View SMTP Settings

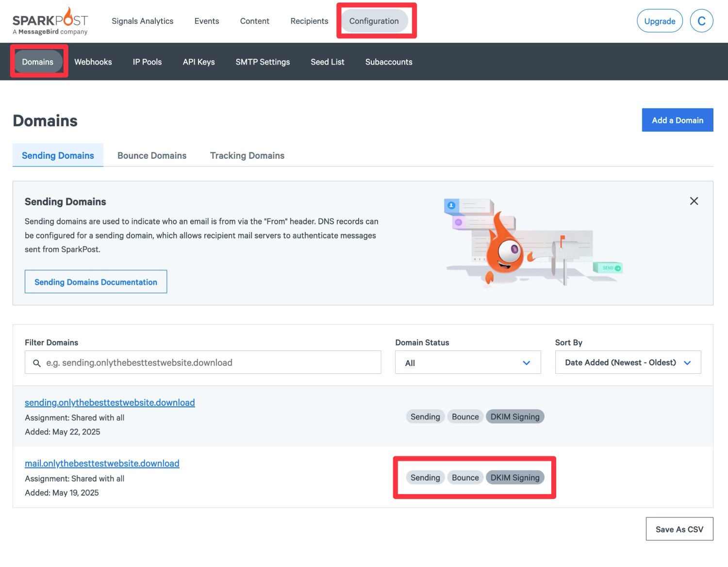263,62
